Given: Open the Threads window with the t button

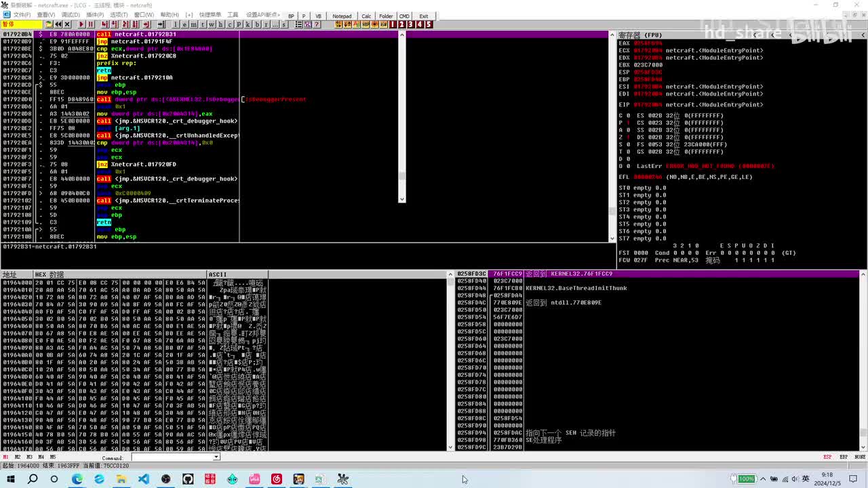Looking at the screenshot, I should click(203, 24).
